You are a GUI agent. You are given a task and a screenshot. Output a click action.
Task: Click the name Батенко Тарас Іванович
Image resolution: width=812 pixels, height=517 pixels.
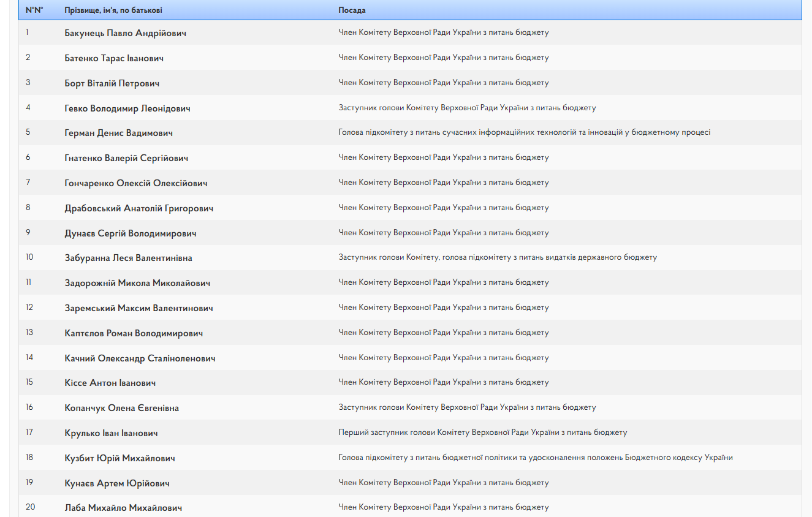[x=114, y=58]
